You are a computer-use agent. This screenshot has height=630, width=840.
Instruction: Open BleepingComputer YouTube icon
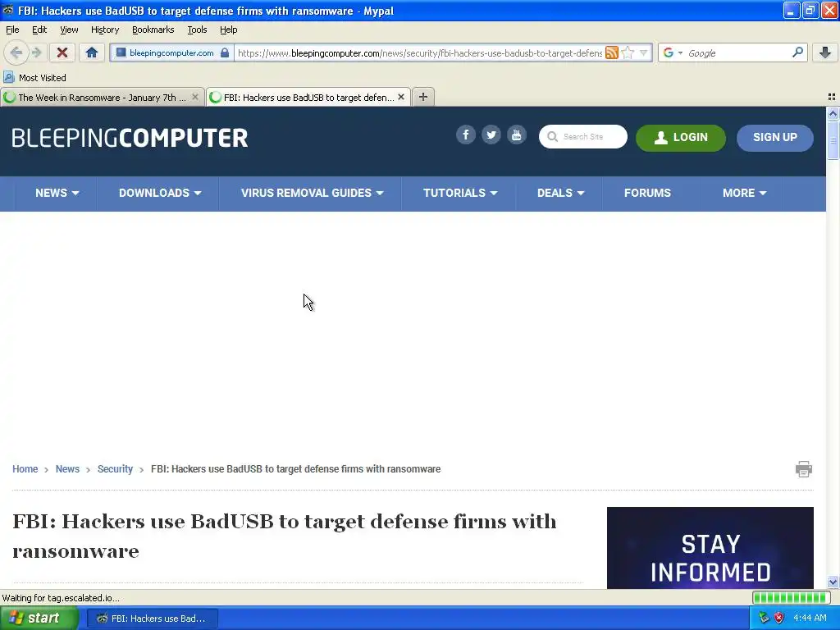point(517,135)
